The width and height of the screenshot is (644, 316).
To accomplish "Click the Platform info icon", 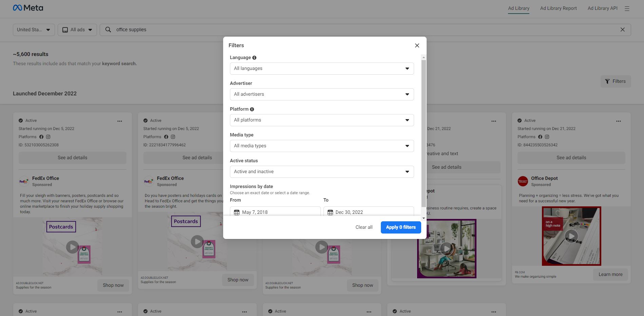I will click(x=252, y=109).
